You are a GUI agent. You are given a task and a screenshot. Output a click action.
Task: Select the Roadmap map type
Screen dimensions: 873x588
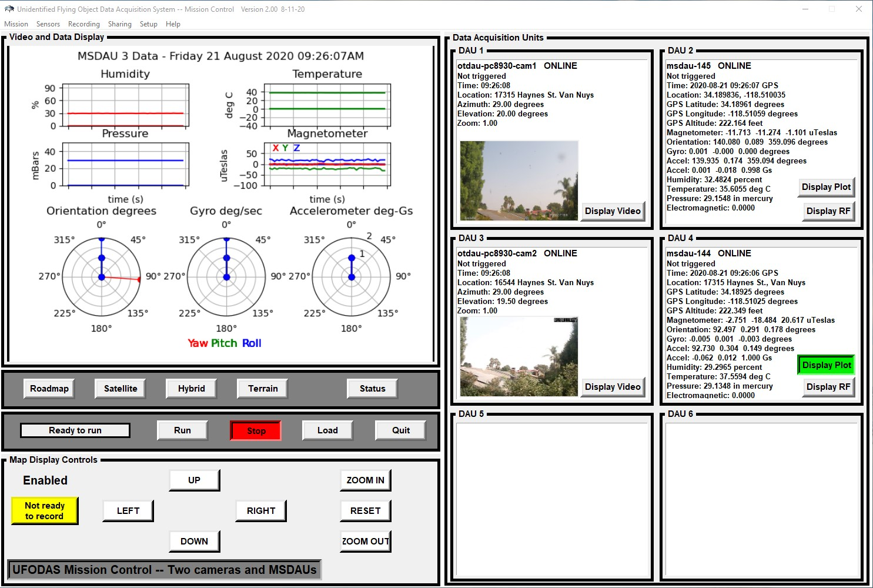pyautogui.click(x=49, y=389)
